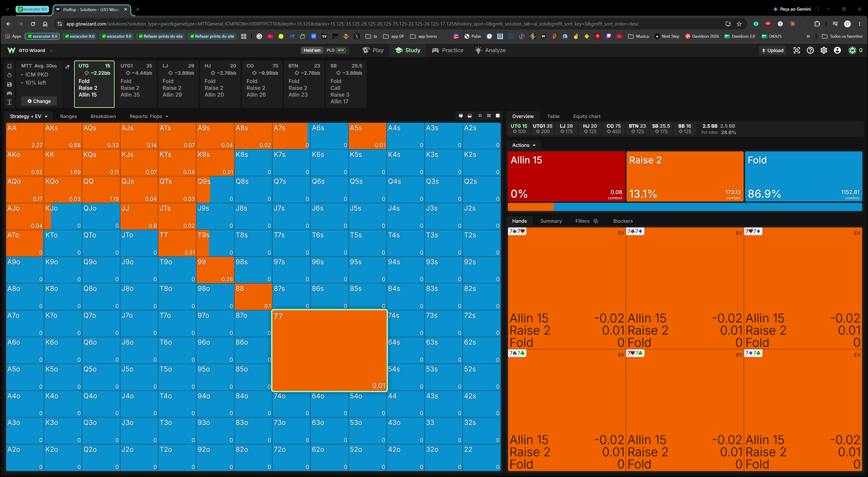The height and width of the screenshot is (477, 868).
Task: Switch to the Equity chart tab
Action: click(x=586, y=116)
